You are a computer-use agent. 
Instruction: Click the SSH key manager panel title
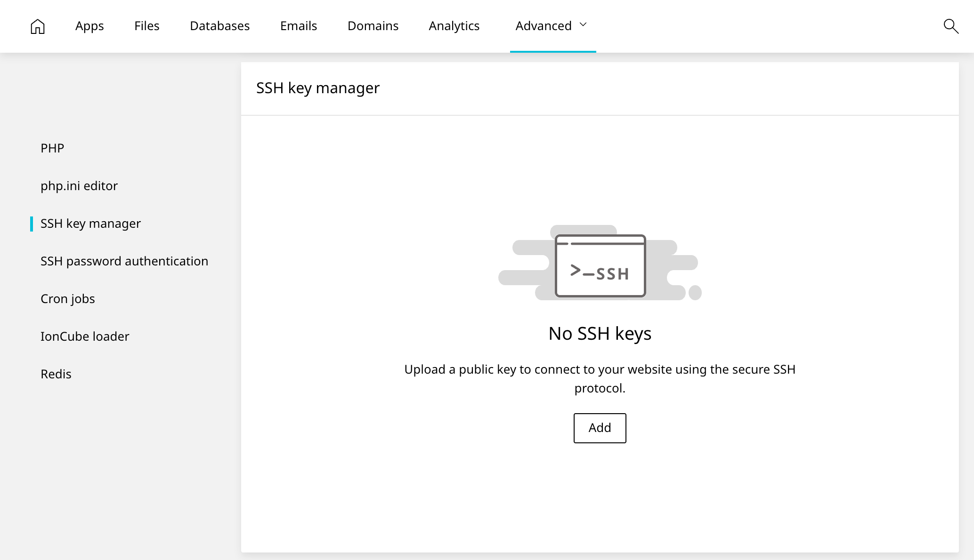pyautogui.click(x=318, y=88)
